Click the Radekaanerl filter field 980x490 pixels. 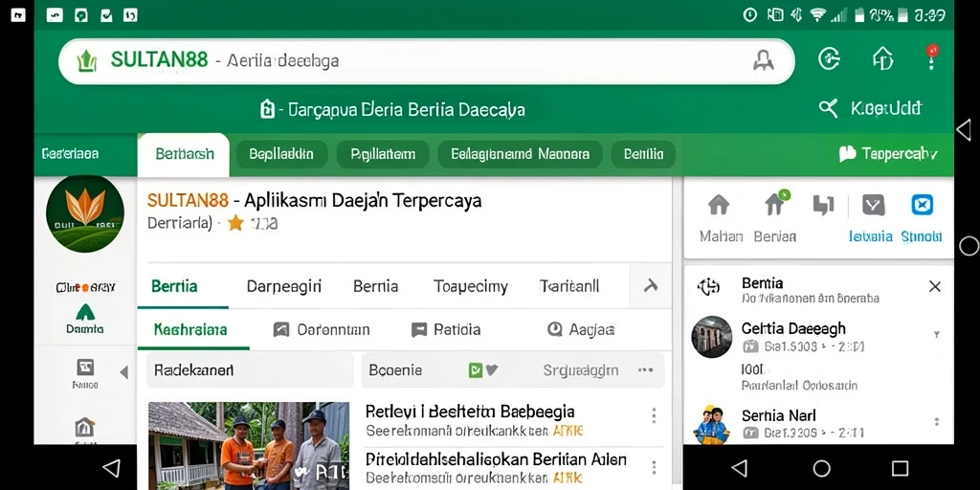tap(250, 370)
